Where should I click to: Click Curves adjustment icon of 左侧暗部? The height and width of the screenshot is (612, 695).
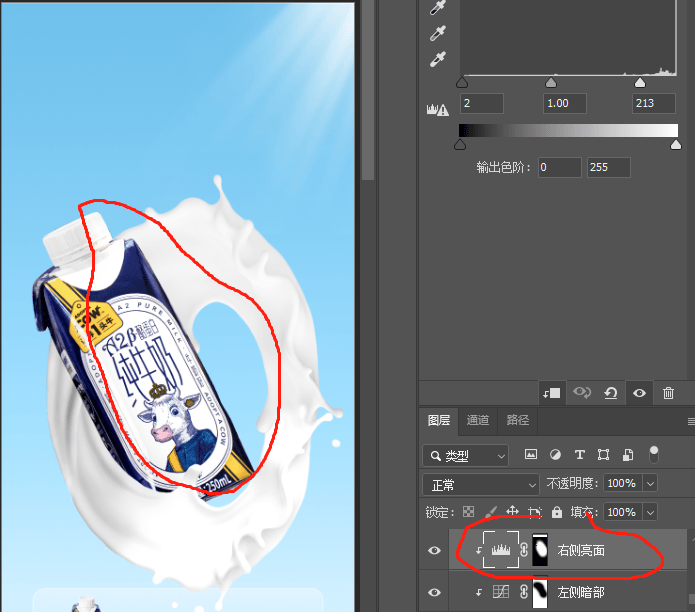(x=501, y=592)
